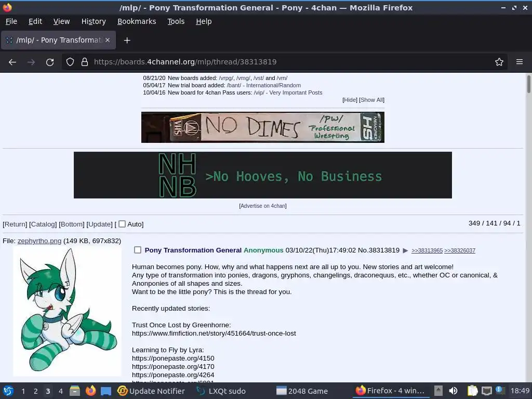Click the No Hooves No Business ad
The image size is (532, 399).
[262, 175]
